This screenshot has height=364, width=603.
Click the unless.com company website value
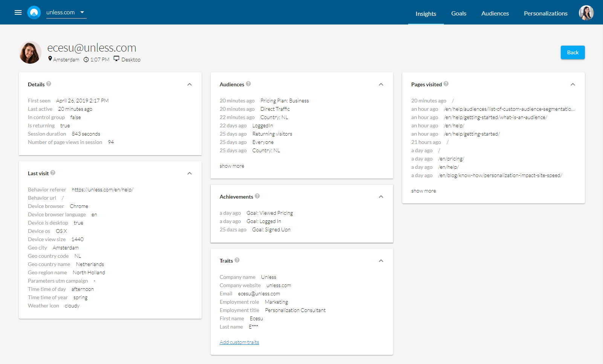[279, 285]
